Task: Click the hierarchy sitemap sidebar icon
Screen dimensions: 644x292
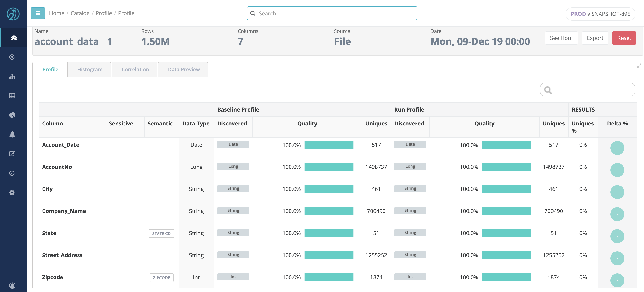Action: pyautogui.click(x=12, y=77)
